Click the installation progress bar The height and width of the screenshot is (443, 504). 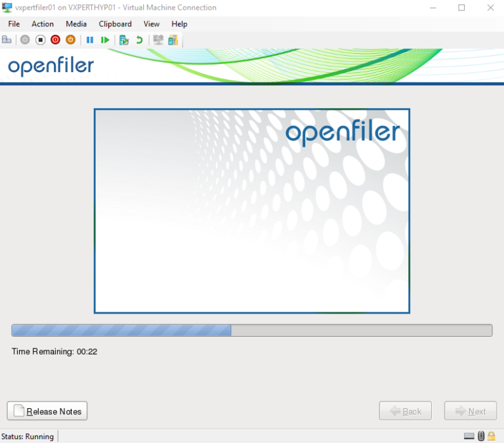[x=252, y=331]
